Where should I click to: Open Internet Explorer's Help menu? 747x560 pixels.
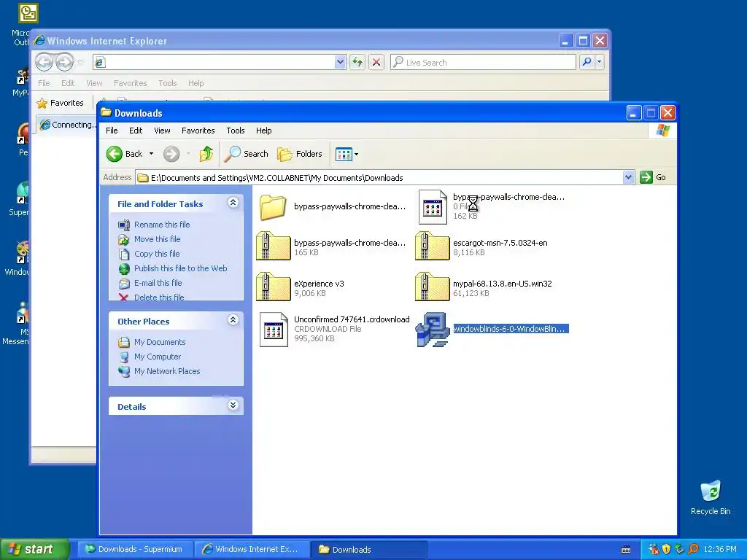[196, 83]
